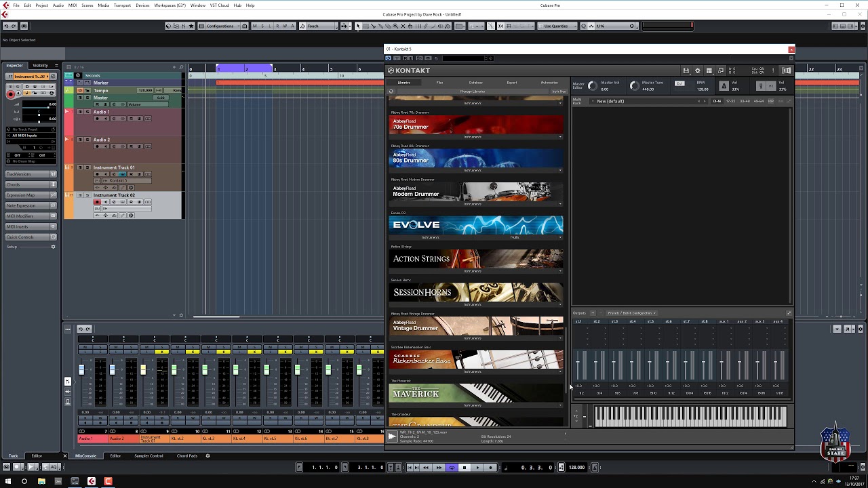Open the Kontakt workspace layout icon

(x=709, y=70)
